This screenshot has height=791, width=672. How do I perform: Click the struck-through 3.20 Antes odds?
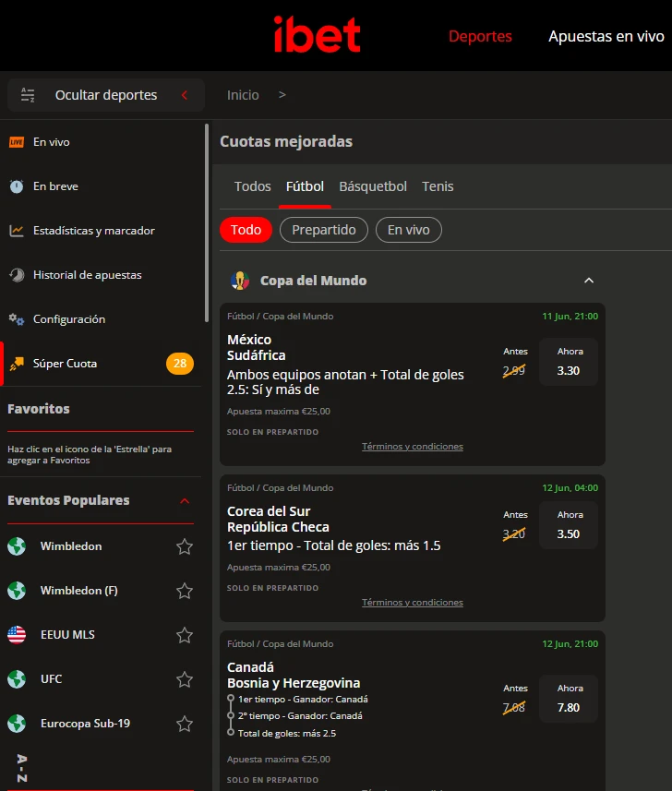[514, 533]
